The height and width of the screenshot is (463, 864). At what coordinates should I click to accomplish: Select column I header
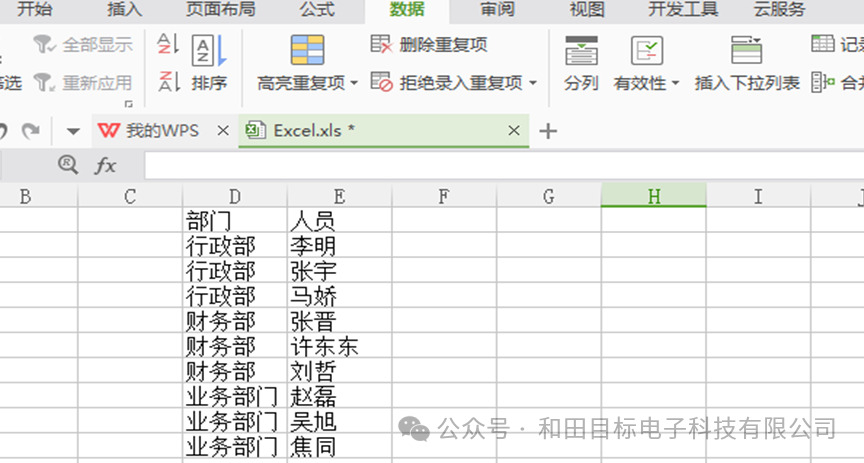(x=758, y=196)
